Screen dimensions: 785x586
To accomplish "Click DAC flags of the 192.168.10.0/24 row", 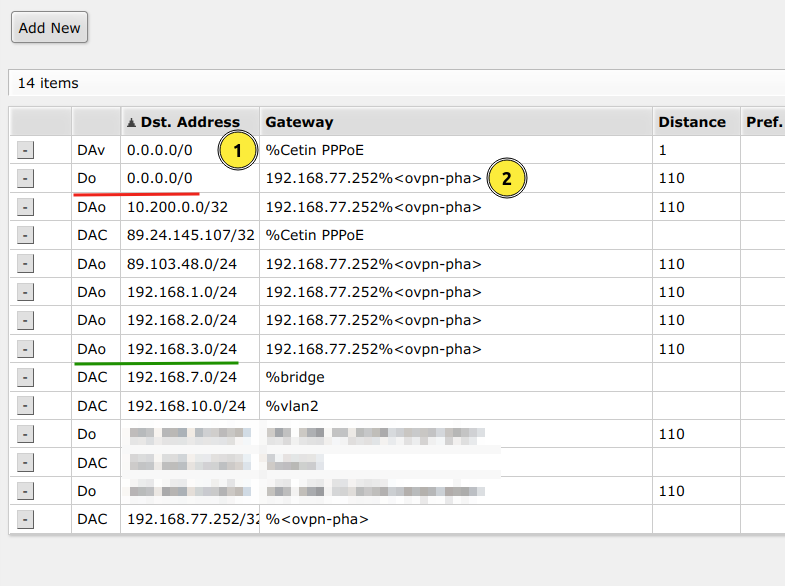I will 92,406.
